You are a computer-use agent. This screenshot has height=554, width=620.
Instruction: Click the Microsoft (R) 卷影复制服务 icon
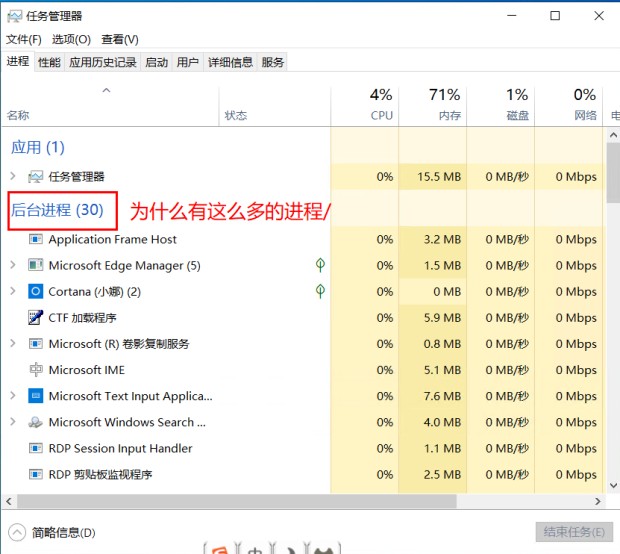click(35, 344)
